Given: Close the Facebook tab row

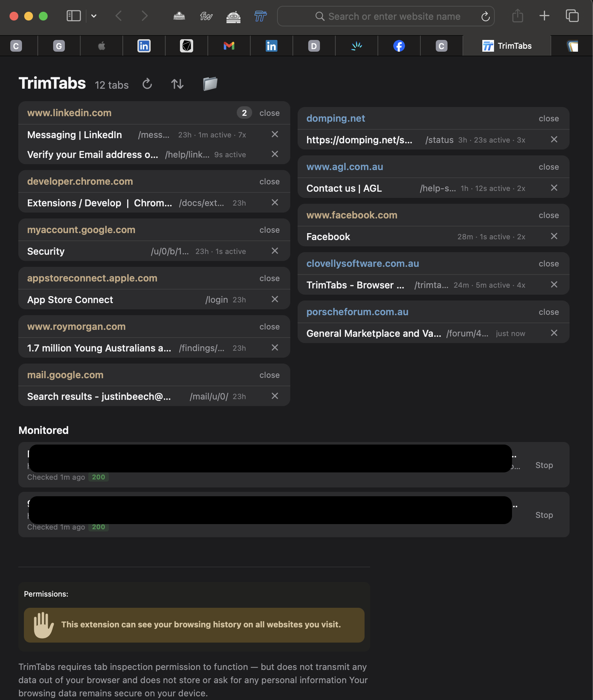Looking at the screenshot, I should pos(554,236).
